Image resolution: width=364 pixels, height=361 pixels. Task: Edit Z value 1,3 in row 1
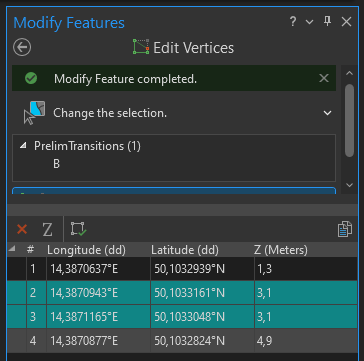pyautogui.click(x=306, y=269)
